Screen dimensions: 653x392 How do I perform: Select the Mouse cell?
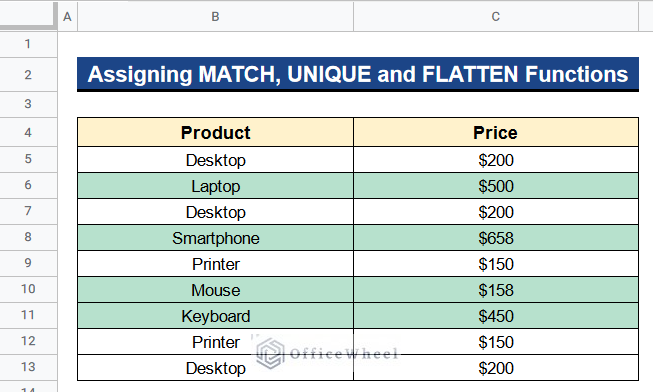pyautogui.click(x=215, y=290)
